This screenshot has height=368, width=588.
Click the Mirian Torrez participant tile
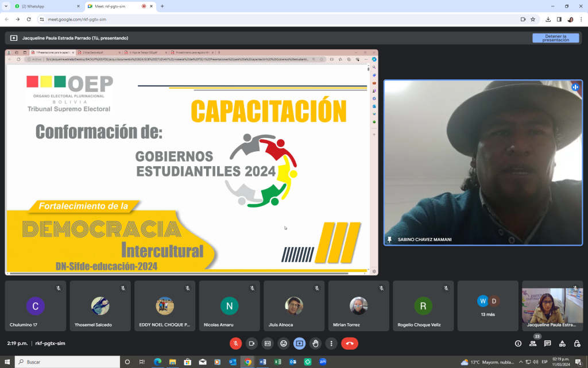pos(358,306)
